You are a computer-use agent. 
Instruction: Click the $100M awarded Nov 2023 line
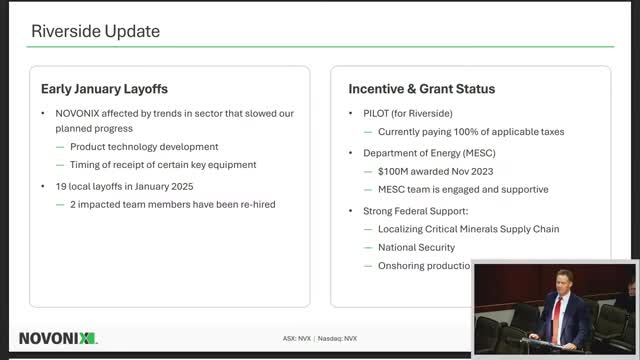coord(436,171)
